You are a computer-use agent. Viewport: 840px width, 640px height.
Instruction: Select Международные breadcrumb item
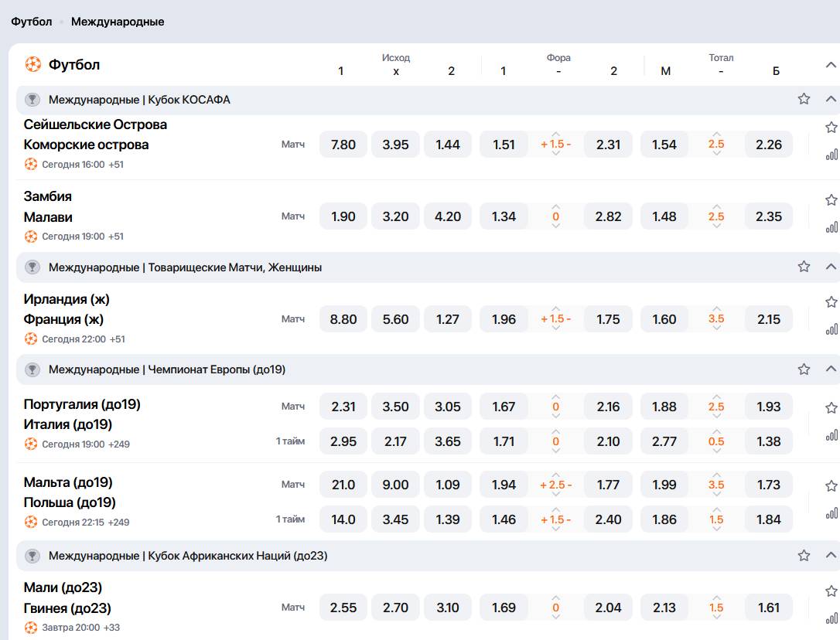pos(118,22)
